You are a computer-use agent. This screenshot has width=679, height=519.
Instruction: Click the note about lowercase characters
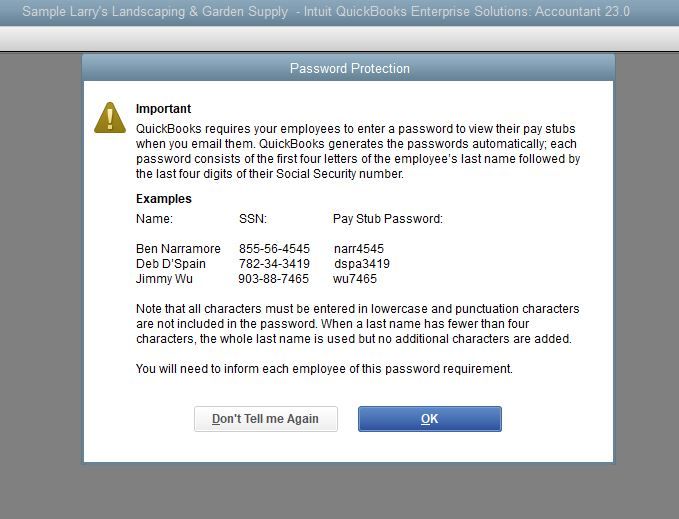click(x=357, y=324)
